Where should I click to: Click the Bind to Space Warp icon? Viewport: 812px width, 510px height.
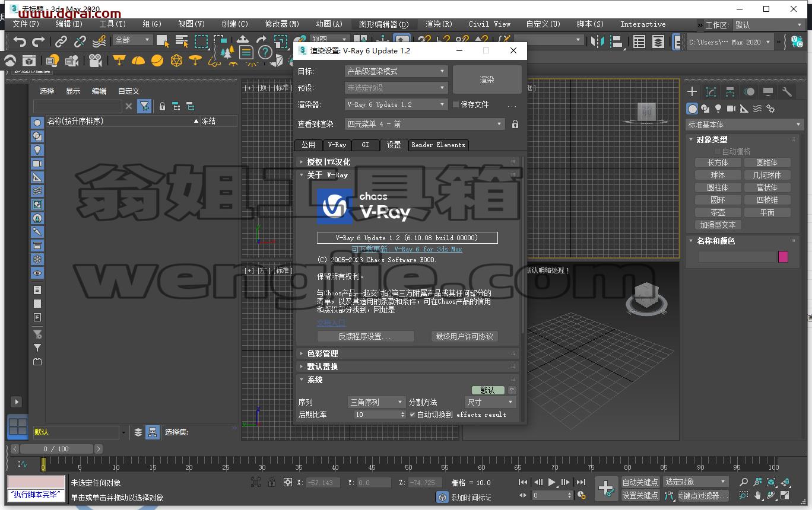[99, 42]
